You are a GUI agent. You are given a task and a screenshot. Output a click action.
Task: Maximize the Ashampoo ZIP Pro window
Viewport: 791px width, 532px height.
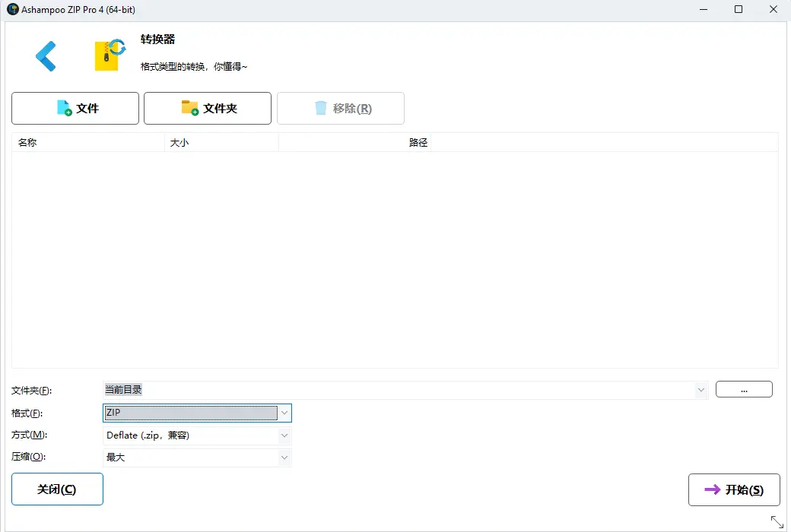pos(739,10)
